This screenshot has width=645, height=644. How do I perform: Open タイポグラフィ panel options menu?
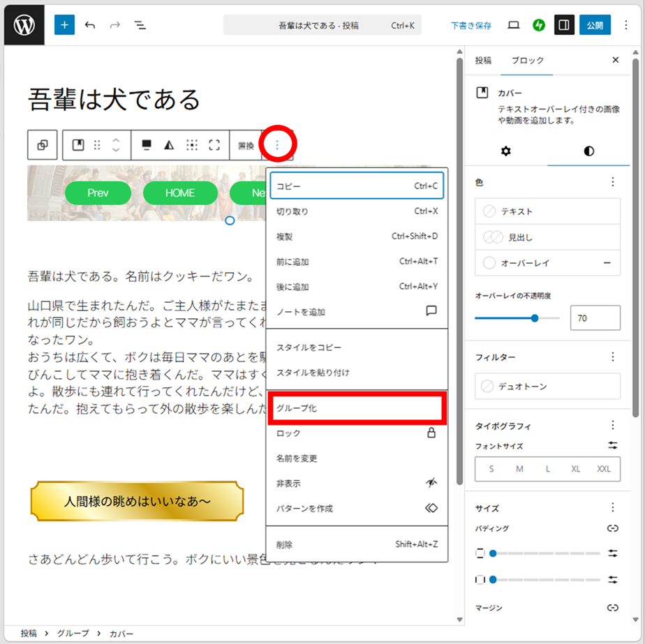coord(612,426)
